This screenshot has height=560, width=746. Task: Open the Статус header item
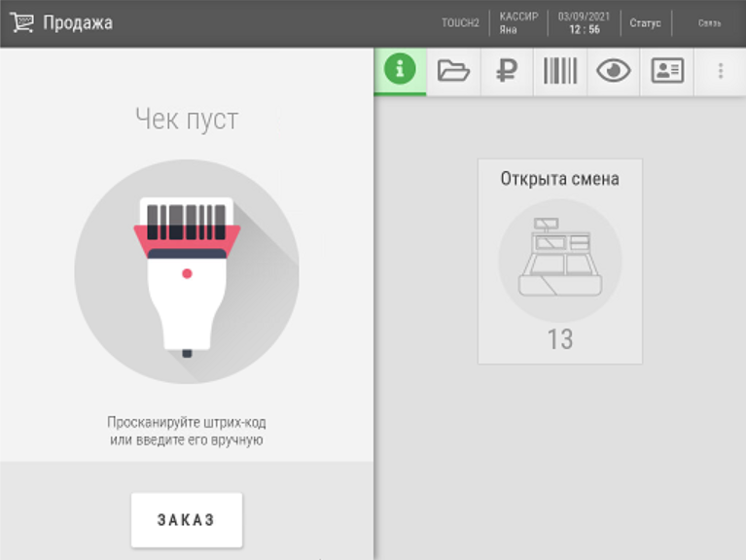645,22
